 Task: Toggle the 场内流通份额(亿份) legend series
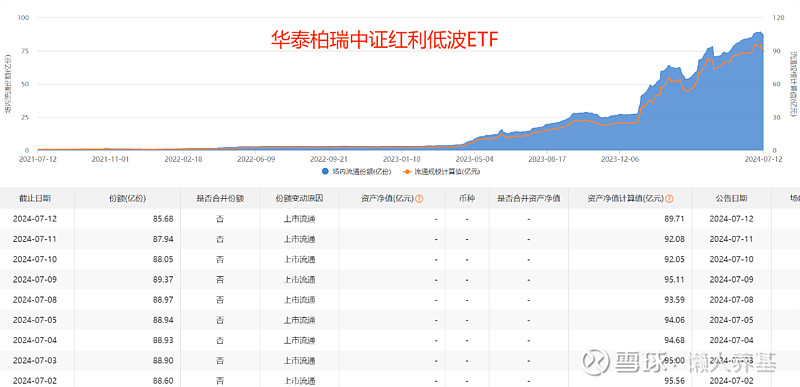click(x=356, y=172)
